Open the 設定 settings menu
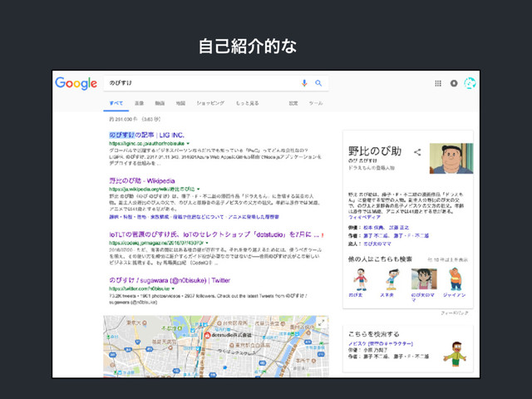Viewport: 532px width, 399px height. 293,103
